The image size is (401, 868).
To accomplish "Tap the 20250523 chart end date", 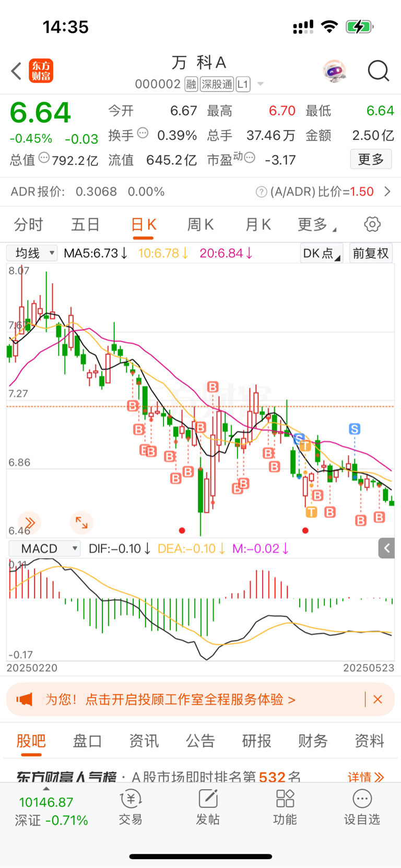I will 369,668.
